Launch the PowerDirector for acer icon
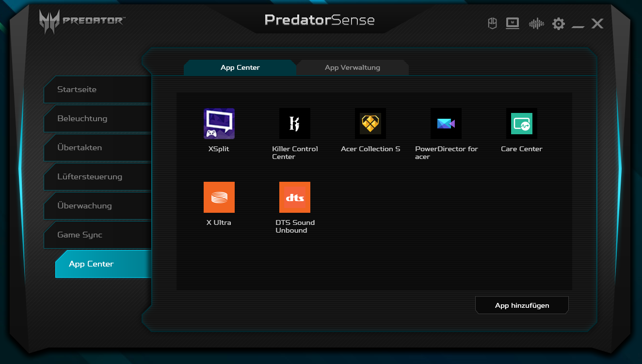The image size is (642, 364). (x=446, y=124)
